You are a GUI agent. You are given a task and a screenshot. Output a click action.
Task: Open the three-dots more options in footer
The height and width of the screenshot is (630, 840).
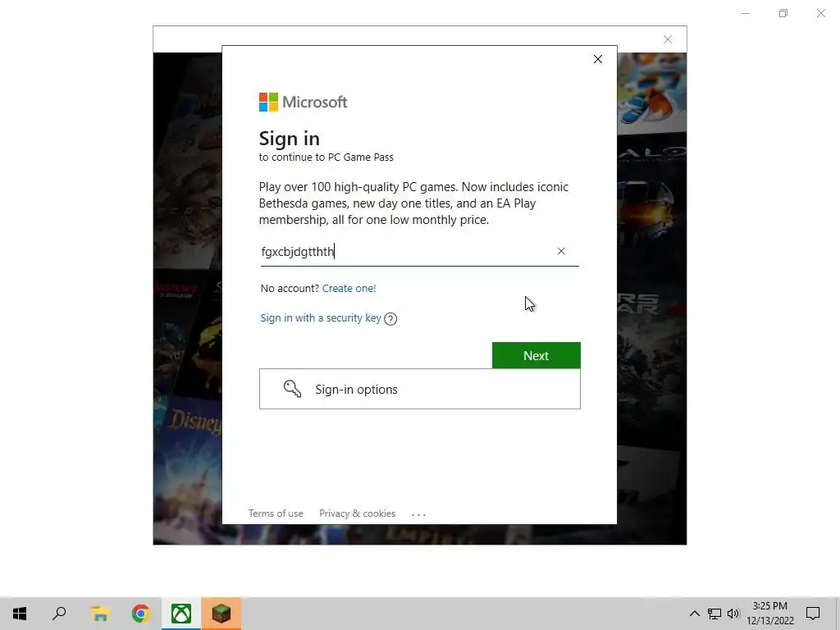tap(419, 515)
